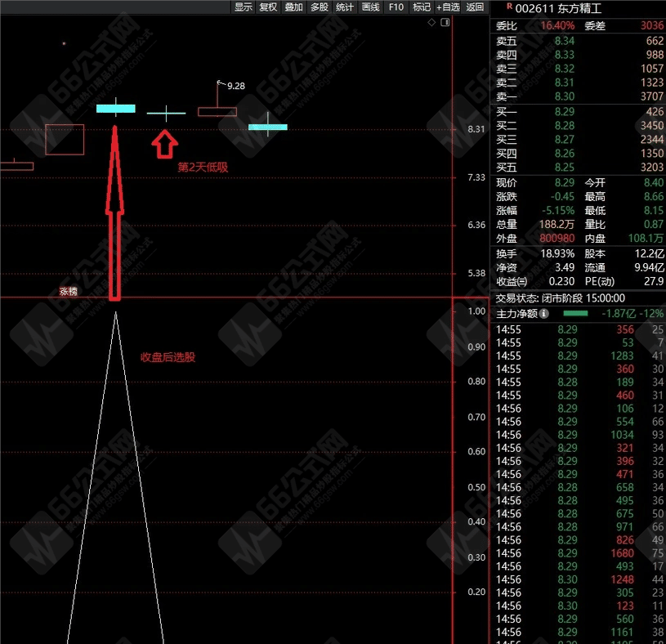Open the 复权 adjustment menu
666x644 pixels.
[x=268, y=7]
